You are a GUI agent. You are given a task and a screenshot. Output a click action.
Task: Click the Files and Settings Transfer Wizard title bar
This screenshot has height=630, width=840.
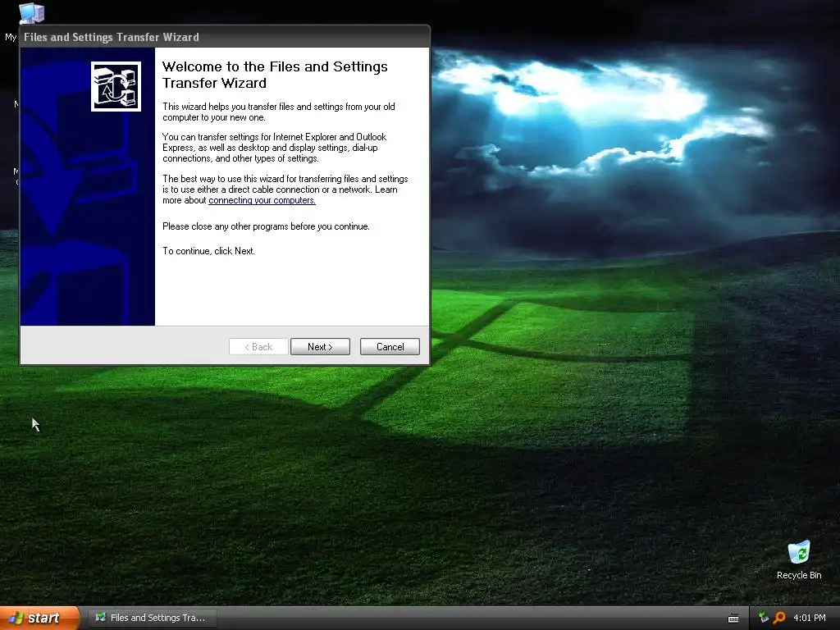pyautogui.click(x=225, y=37)
